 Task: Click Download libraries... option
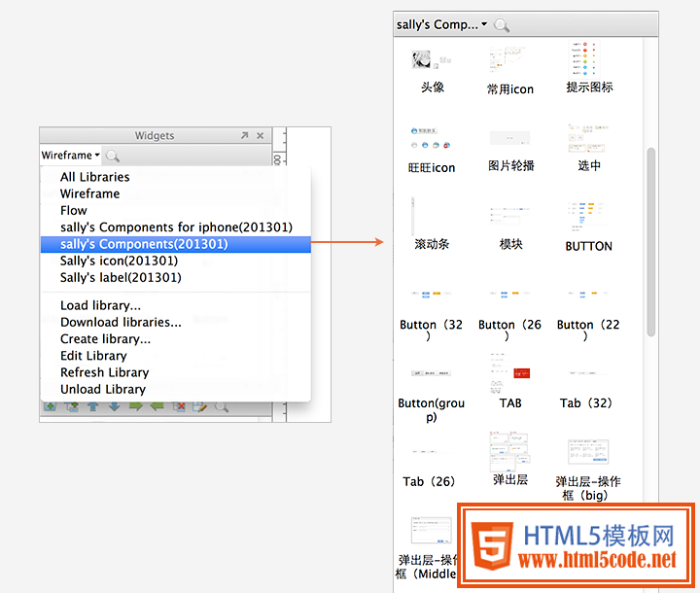[121, 322]
